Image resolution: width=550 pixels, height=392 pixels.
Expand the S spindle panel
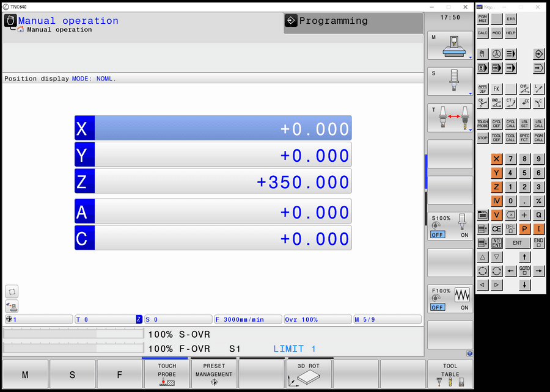pos(450,82)
